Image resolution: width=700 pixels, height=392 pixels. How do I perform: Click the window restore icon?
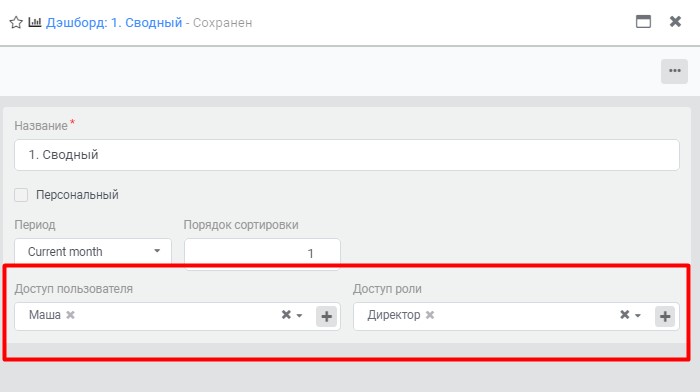[x=643, y=21]
